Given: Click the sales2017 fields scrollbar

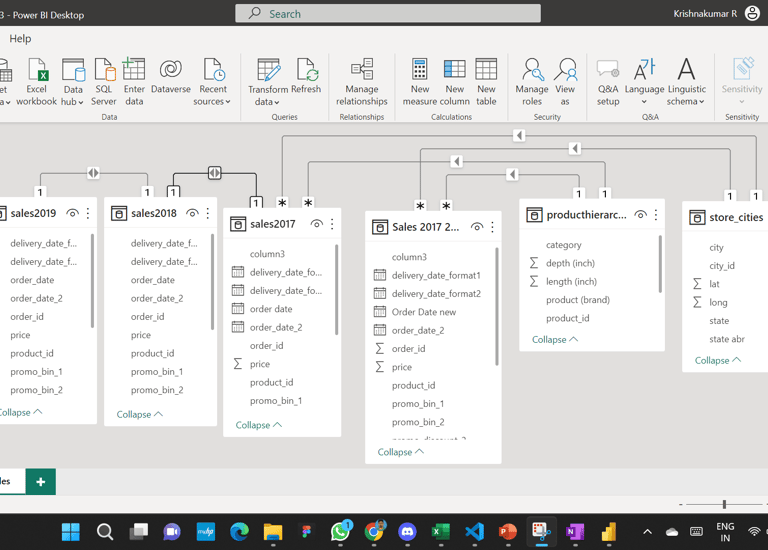Looking at the screenshot, I should [x=336, y=290].
